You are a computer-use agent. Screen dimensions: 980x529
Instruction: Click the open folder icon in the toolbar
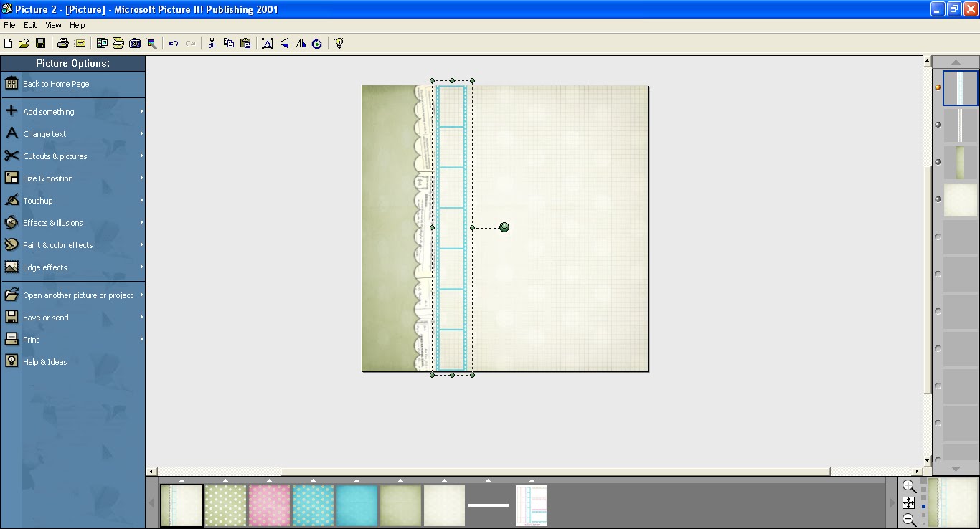[x=24, y=43]
